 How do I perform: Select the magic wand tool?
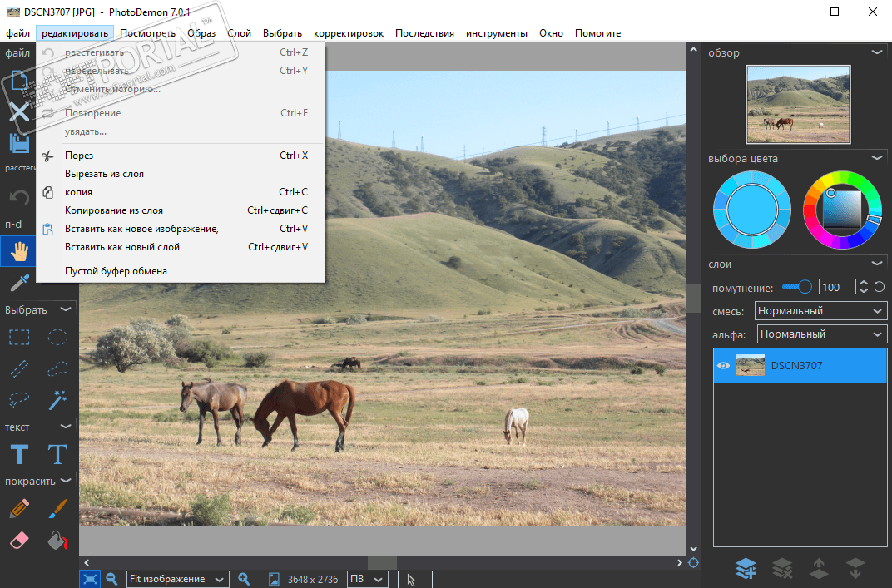click(57, 400)
